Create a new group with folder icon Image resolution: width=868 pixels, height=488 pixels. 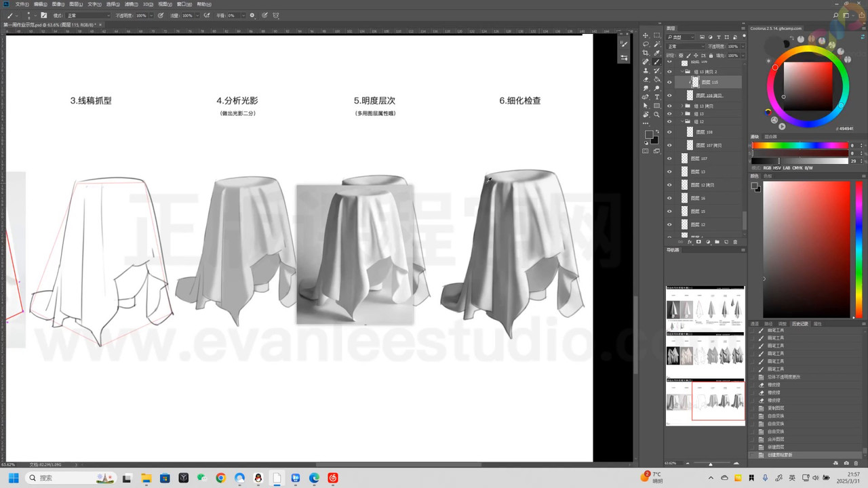[717, 242]
